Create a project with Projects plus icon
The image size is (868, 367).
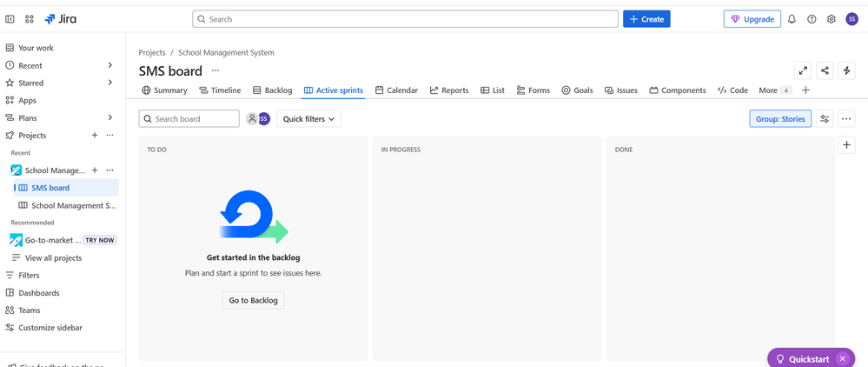(95, 136)
